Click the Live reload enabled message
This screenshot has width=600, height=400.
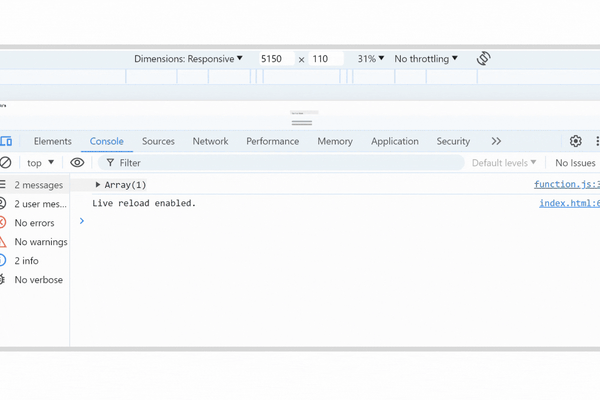(x=144, y=203)
